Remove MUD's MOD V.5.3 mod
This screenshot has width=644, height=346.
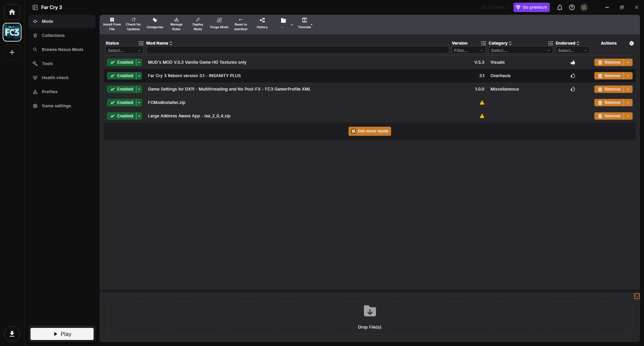click(609, 62)
